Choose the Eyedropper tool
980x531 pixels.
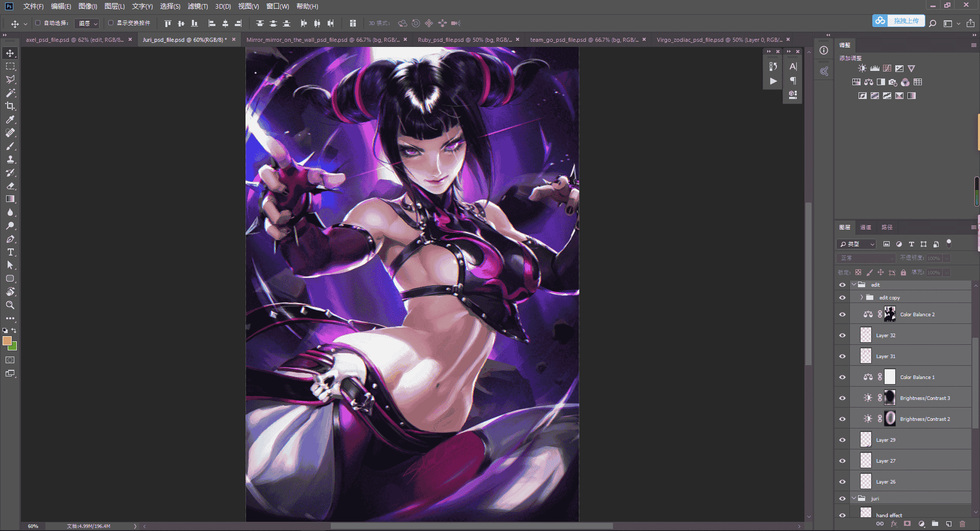10,119
